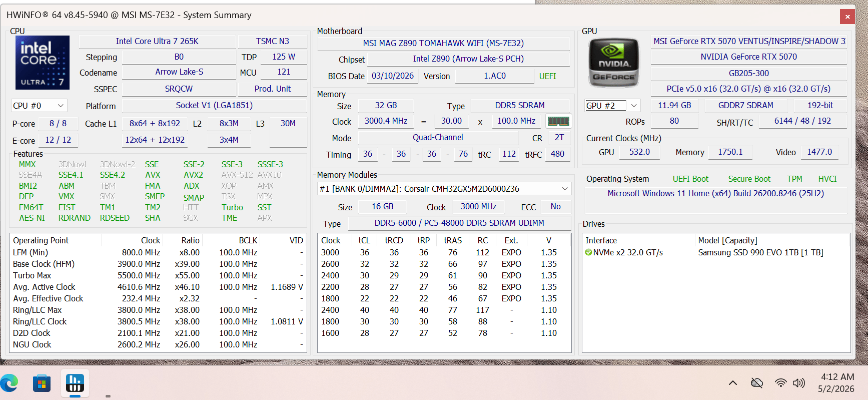Click the Intel Core Ultra 7 logo

(43, 63)
